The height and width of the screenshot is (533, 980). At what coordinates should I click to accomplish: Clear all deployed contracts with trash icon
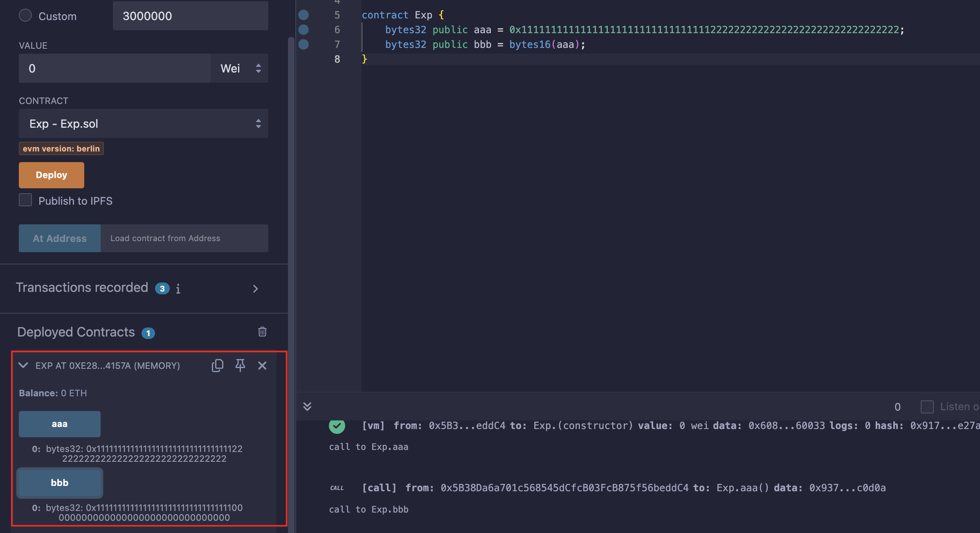pyautogui.click(x=262, y=332)
